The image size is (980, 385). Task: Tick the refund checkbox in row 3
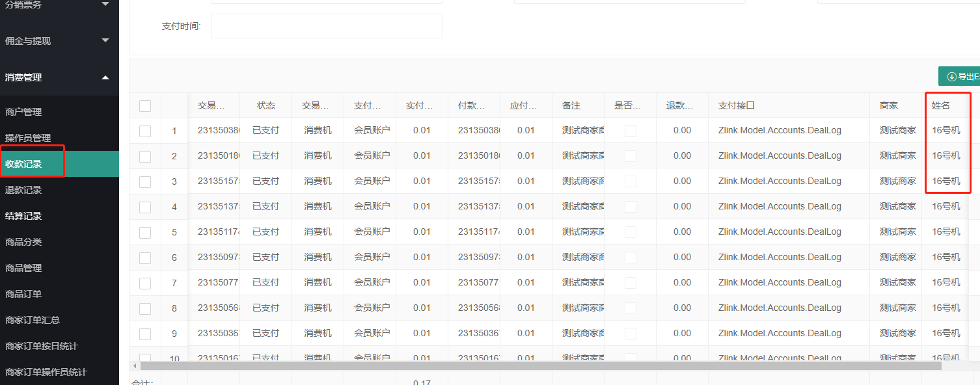point(630,181)
